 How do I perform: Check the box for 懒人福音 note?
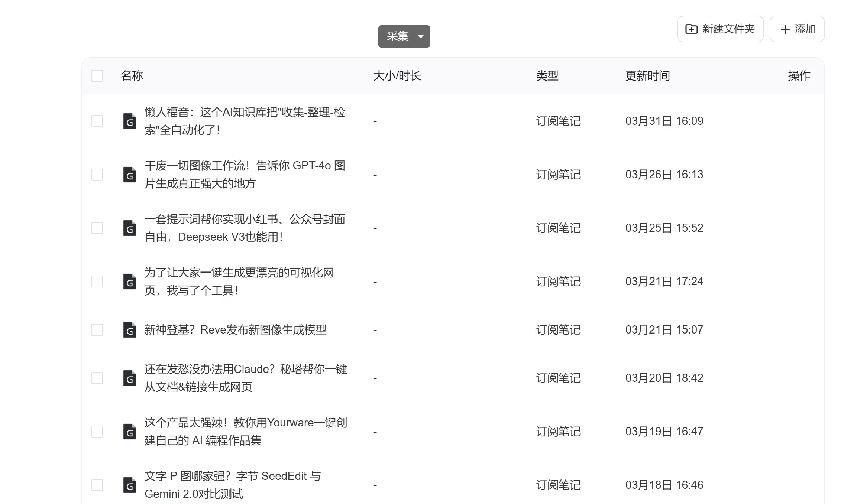pyautogui.click(x=97, y=121)
